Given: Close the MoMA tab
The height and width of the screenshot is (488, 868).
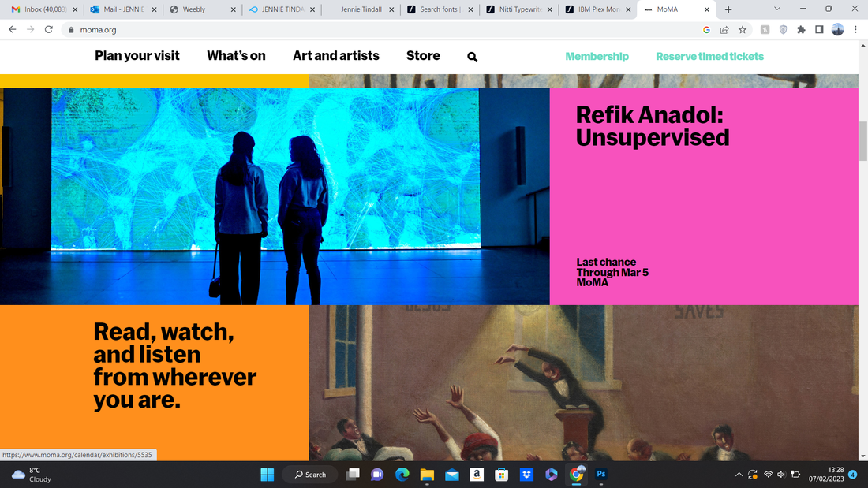Looking at the screenshot, I should point(707,9).
